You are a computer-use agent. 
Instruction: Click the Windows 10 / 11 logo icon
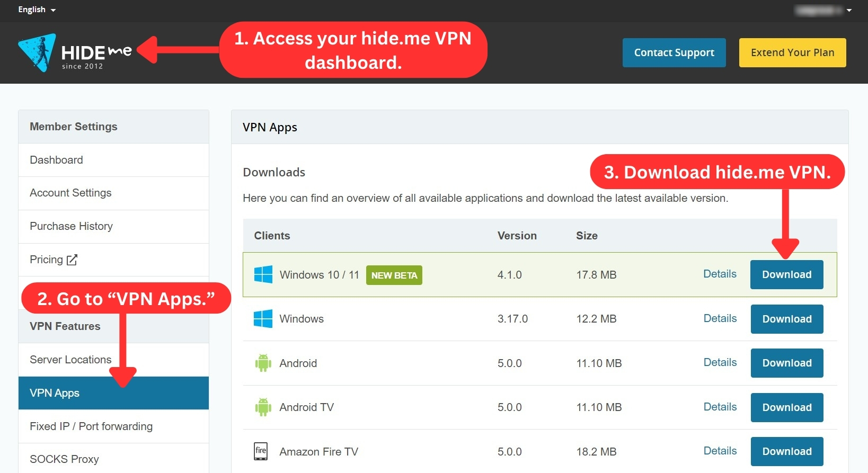coord(263,274)
